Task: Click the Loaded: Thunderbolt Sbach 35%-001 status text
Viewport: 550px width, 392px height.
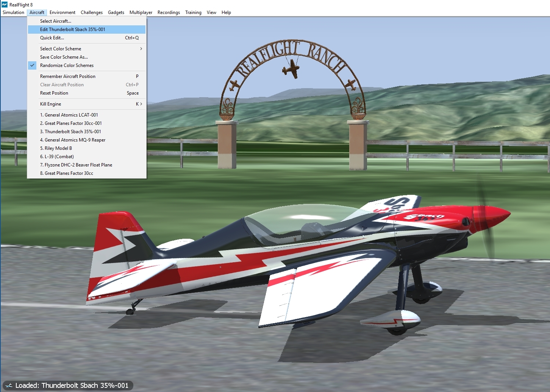Action: point(72,386)
